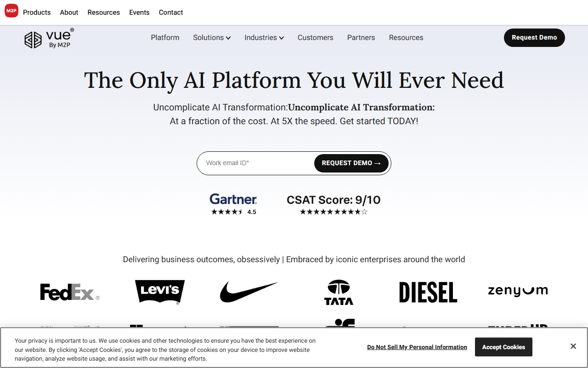Click the red M2P logo icon
This screenshot has height=368, width=588.
[x=11, y=10]
